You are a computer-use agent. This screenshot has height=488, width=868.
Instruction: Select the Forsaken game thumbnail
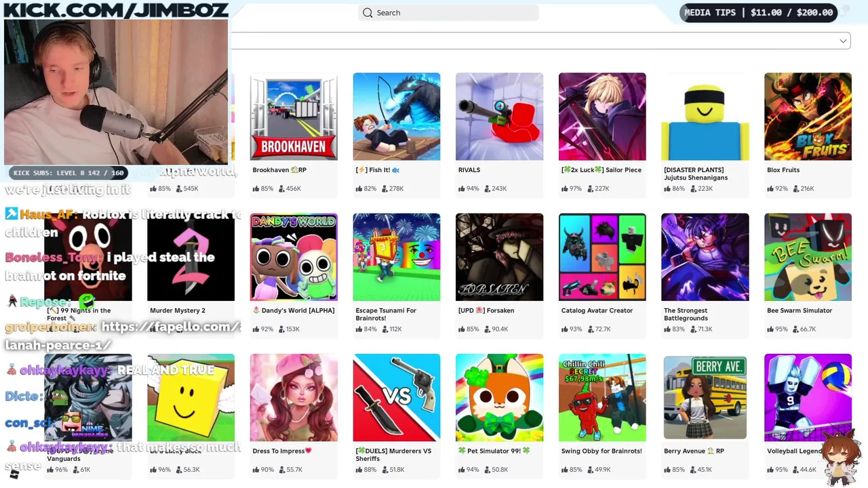[x=499, y=257]
